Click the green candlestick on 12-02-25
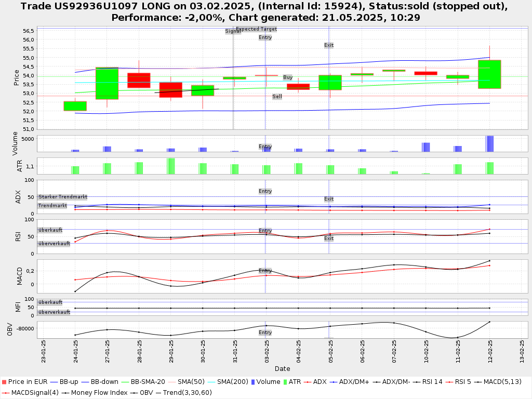Screen dimensions: 532x399 point(489,74)
